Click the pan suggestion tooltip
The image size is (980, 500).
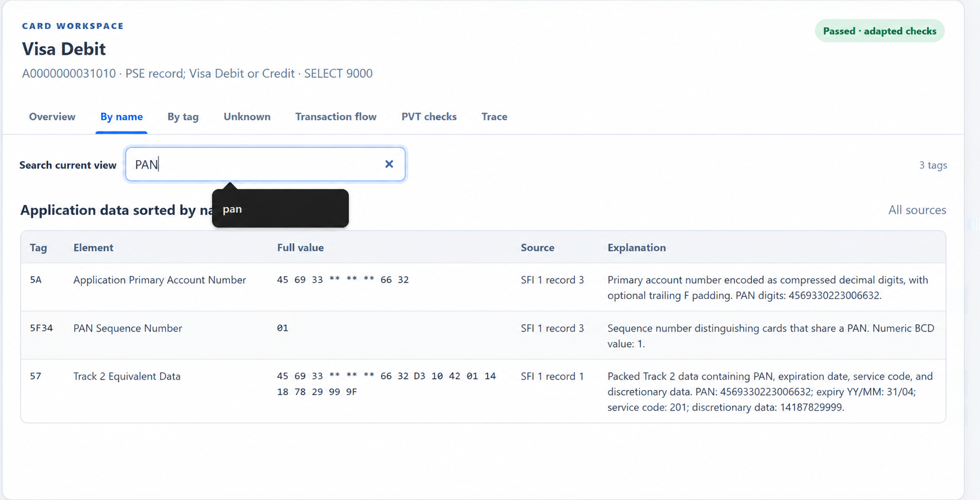click(280, 209)
